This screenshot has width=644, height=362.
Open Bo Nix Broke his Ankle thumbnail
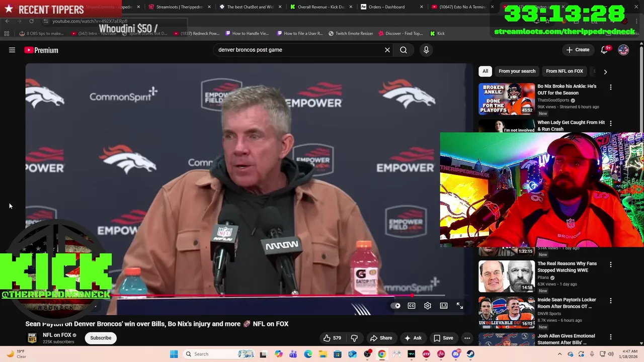[x=507, y=99]
